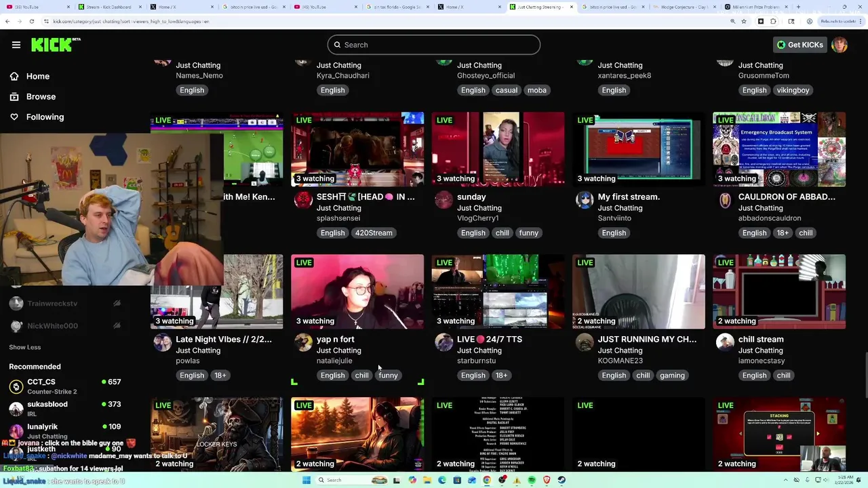Image resolution: width=868 pixels, height=488 pixels.
Task: Open the 'Late Night Vibes' stream title
Action: 224,340
